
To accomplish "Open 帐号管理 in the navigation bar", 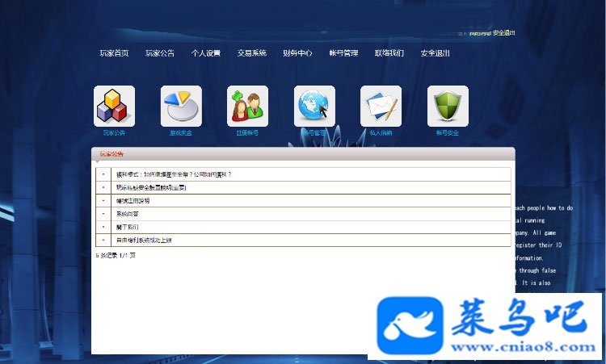I will click(343, 53).
